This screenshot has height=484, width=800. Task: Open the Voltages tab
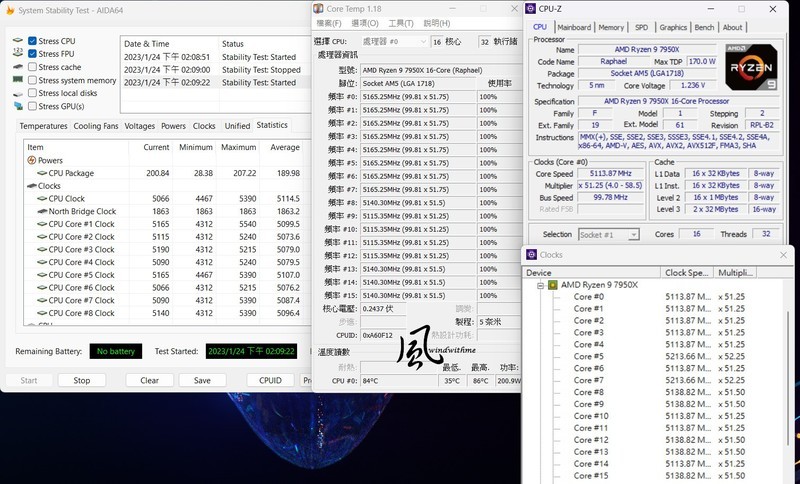pyautogui.click(x=139, y=126)
